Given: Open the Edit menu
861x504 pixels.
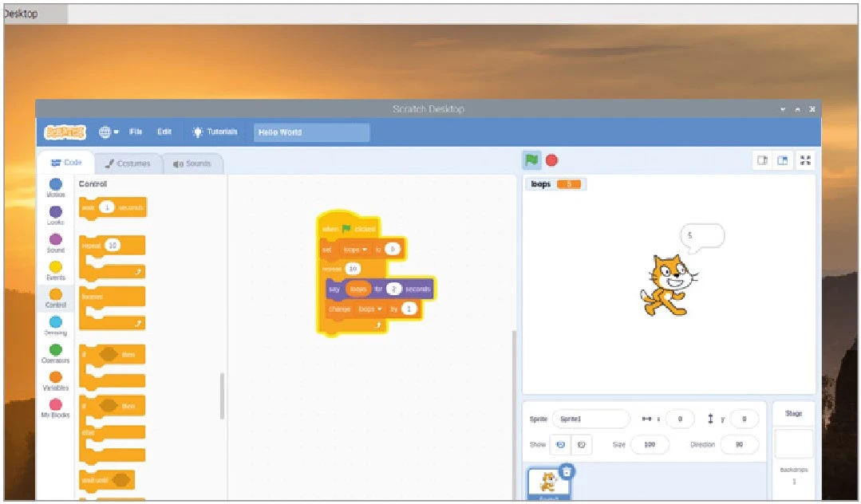Looking at the screenshot, I should (164, 132).
